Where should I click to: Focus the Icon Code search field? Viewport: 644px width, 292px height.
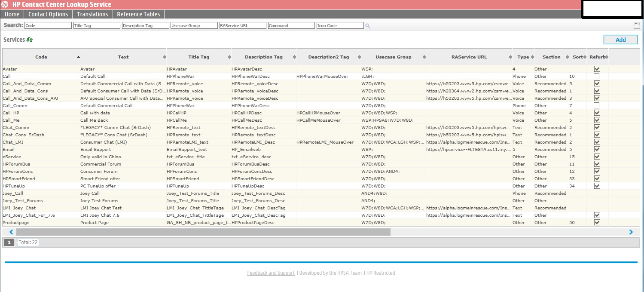tap(340, 26)
